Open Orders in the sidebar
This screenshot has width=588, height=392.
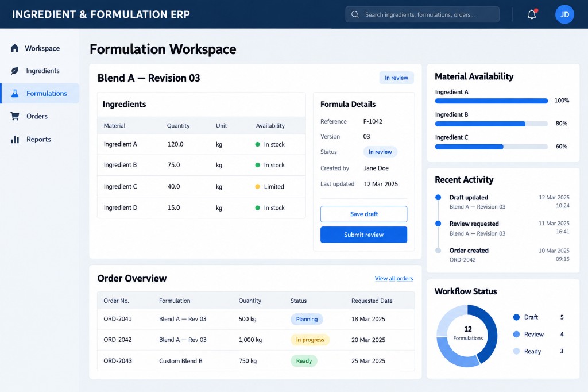[40, 116]
